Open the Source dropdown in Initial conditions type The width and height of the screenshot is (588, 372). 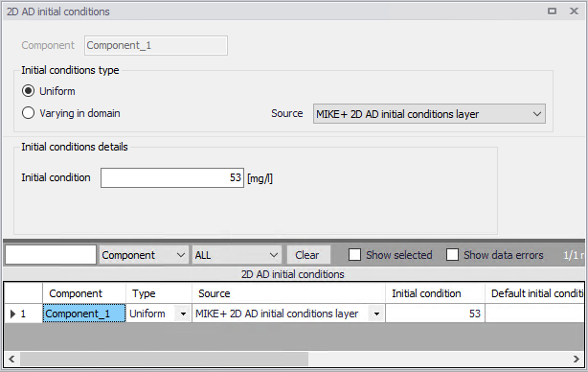coord(429,114)
